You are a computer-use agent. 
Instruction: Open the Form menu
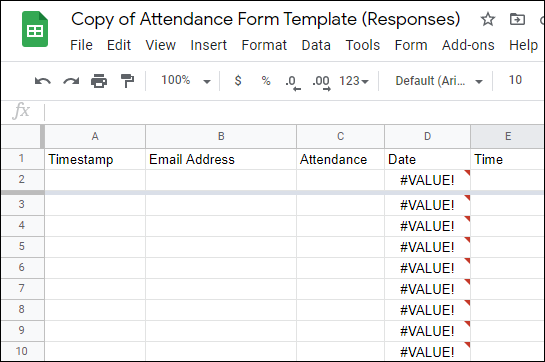[411, 45]
